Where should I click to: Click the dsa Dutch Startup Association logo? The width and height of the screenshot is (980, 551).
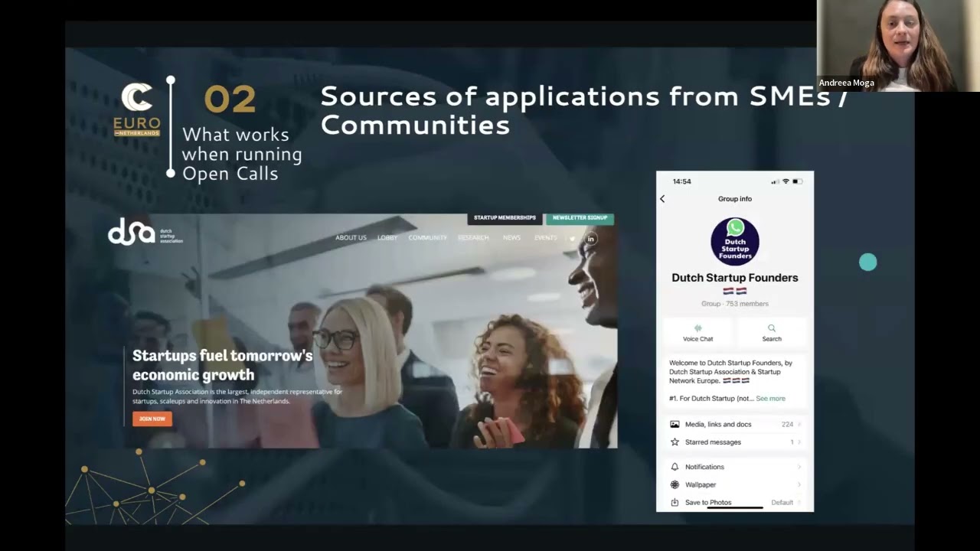coord(145,232)
